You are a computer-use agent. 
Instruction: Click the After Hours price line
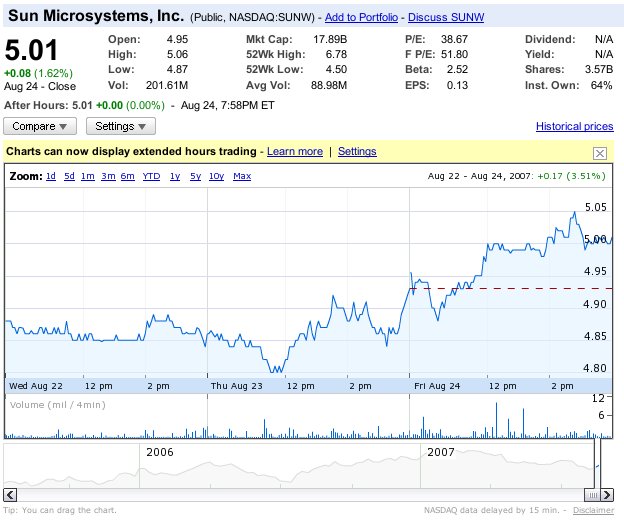coord(139,105)
